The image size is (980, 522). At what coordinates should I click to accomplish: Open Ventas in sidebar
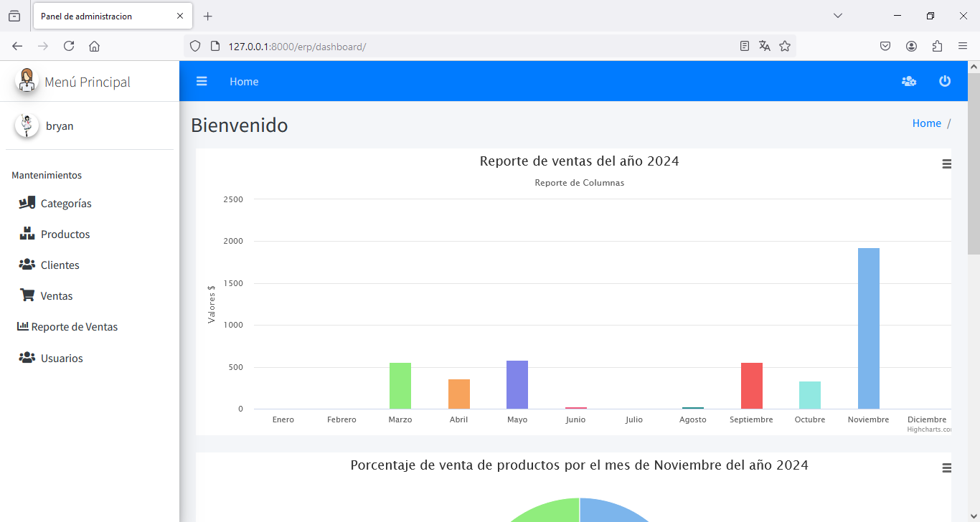click(x=90, y=295)
